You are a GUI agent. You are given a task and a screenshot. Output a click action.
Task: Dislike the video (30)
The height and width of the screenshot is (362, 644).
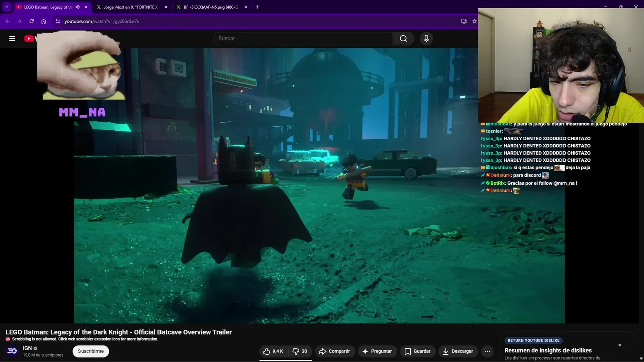300,351
